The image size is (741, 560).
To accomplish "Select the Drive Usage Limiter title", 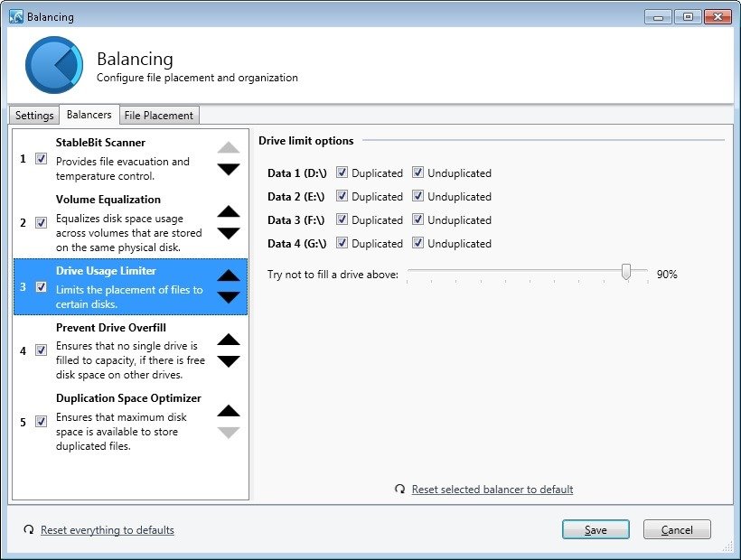I will (x=106, y=271).
